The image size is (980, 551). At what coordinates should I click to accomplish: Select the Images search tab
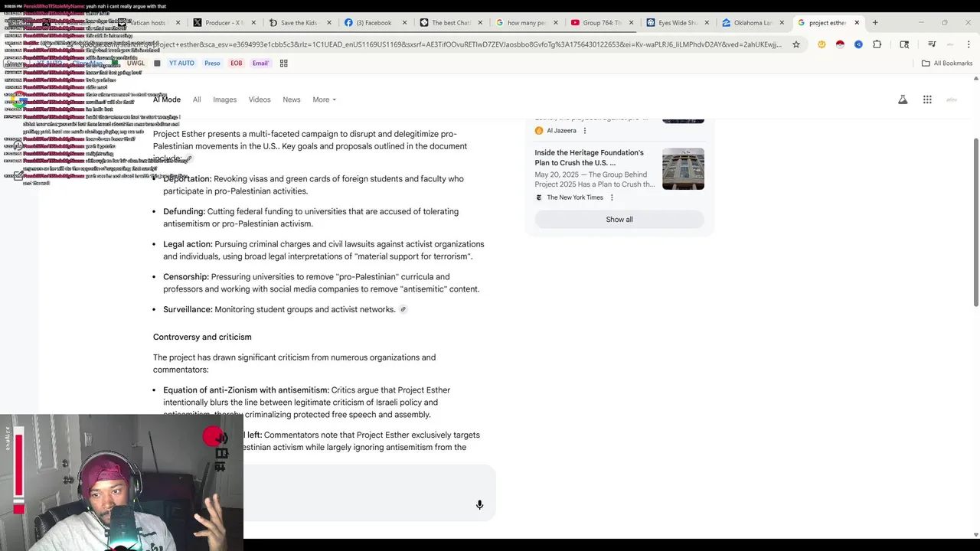(x=224, y=99)
